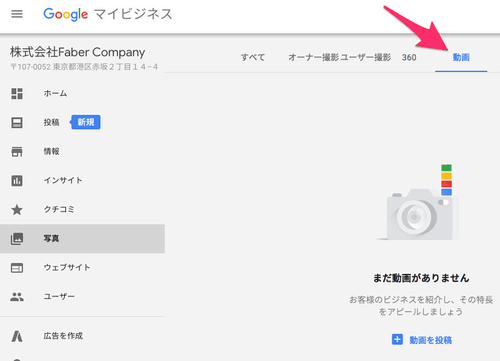Click the 広告を作成 Ads icon

17,336
